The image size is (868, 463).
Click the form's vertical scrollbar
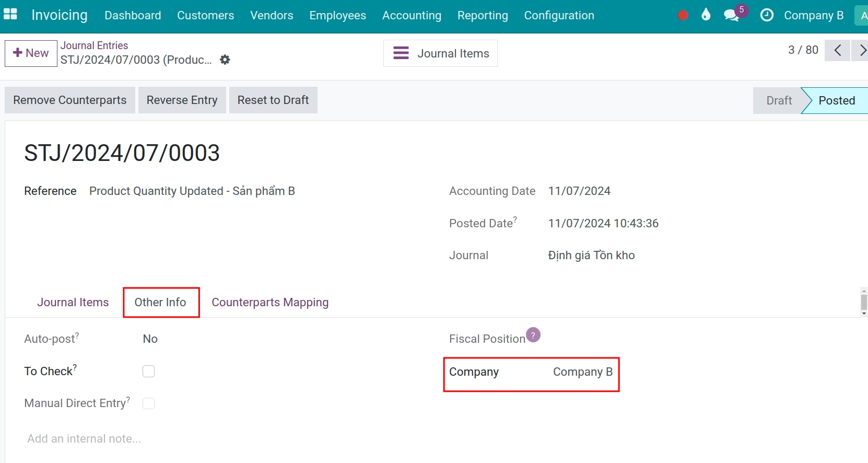(864, 302)
